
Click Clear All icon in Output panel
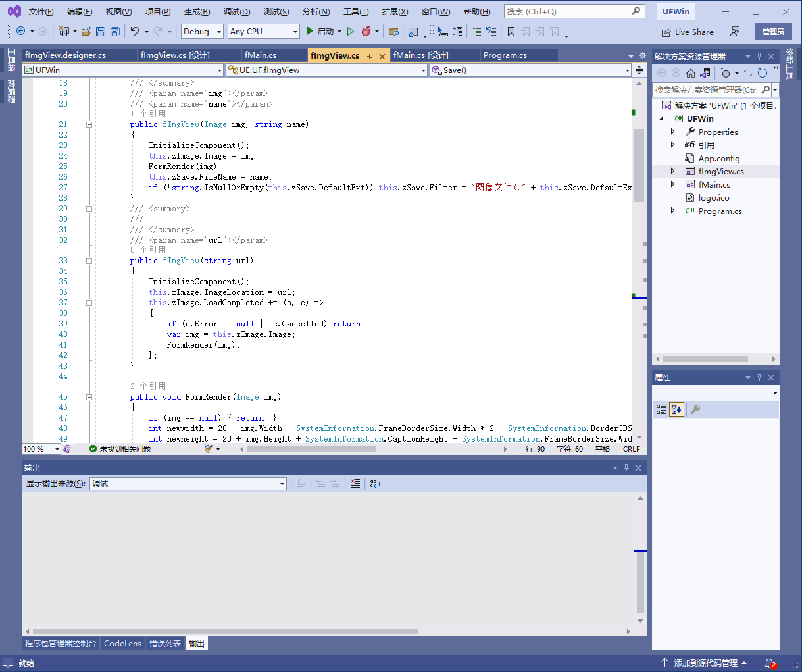[355, 483]
